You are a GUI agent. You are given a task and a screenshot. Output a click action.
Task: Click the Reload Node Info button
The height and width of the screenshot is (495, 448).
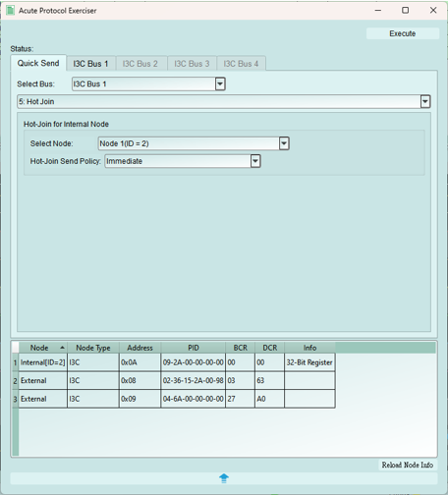click(408, 465)
